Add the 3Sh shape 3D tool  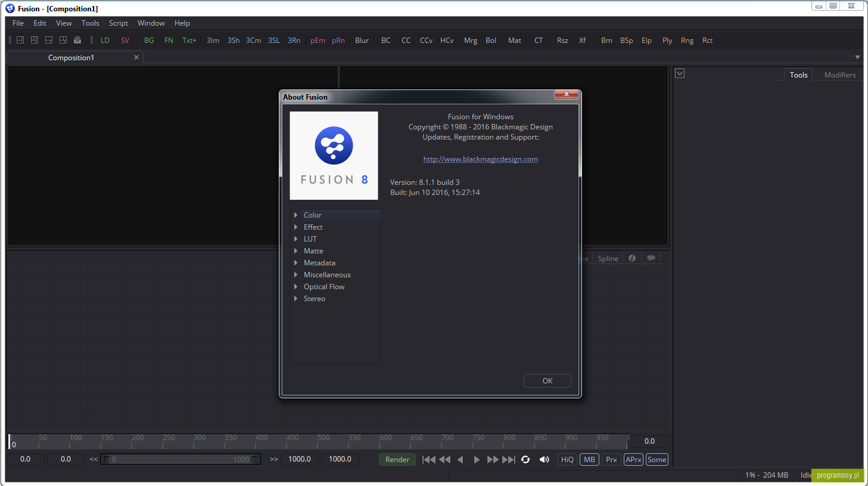(x=234, y=41)
